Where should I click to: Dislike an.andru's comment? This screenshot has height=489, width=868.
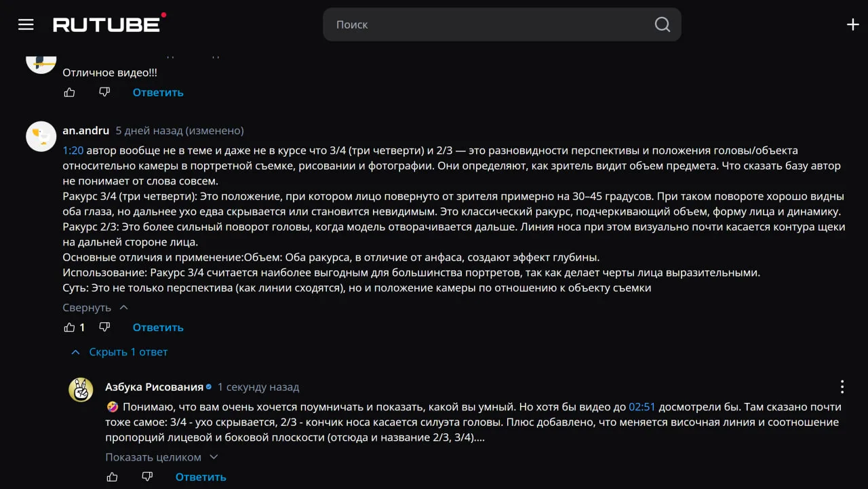[x=104, y=328]
